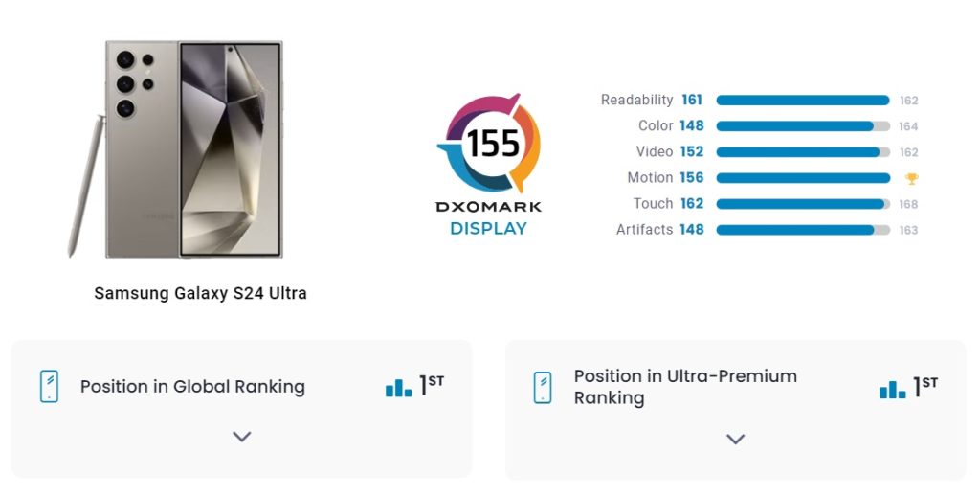Click phone icon beside Ultra-Premium Ranking
Viewport: 980px width, 497px height.
pyautogui.click(x=543, y=388)
